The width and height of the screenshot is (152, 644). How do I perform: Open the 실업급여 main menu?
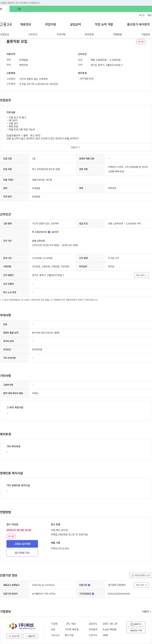click(75, 24)
